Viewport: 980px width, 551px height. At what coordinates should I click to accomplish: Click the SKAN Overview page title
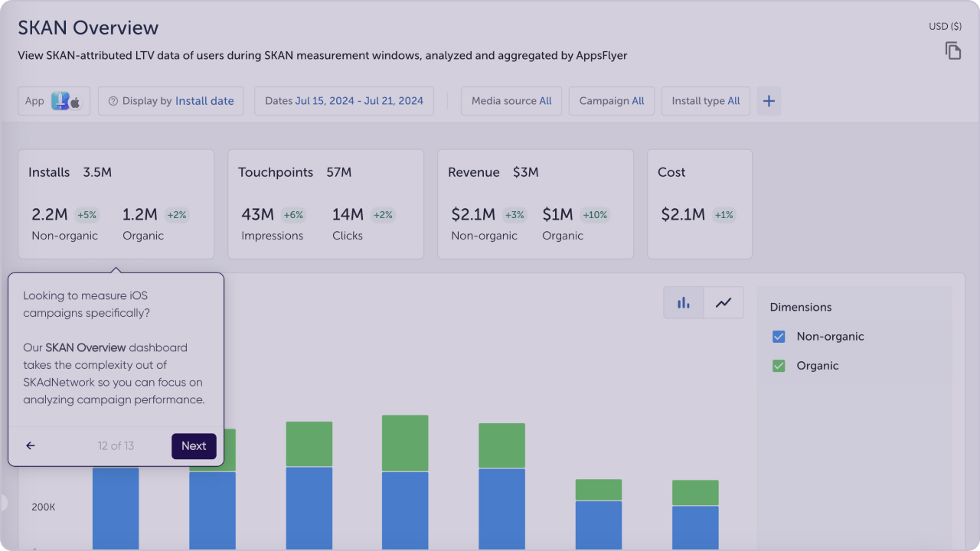[88, 28]
